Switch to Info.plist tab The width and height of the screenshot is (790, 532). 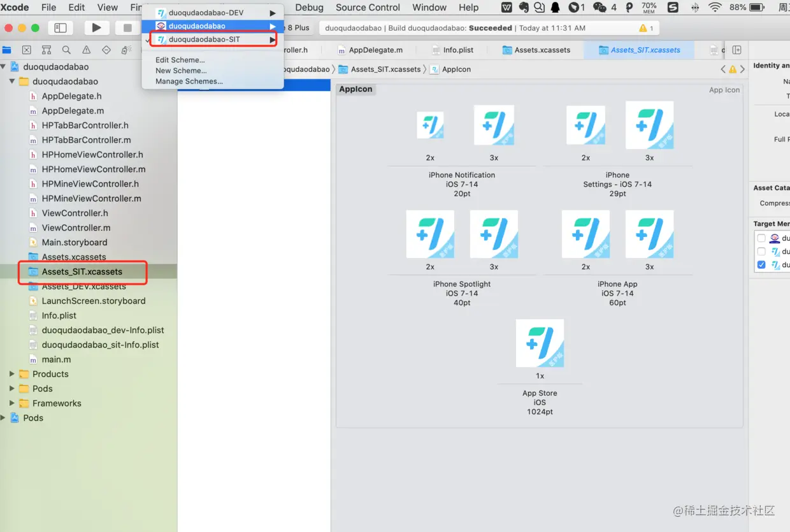tap(453, 50)
